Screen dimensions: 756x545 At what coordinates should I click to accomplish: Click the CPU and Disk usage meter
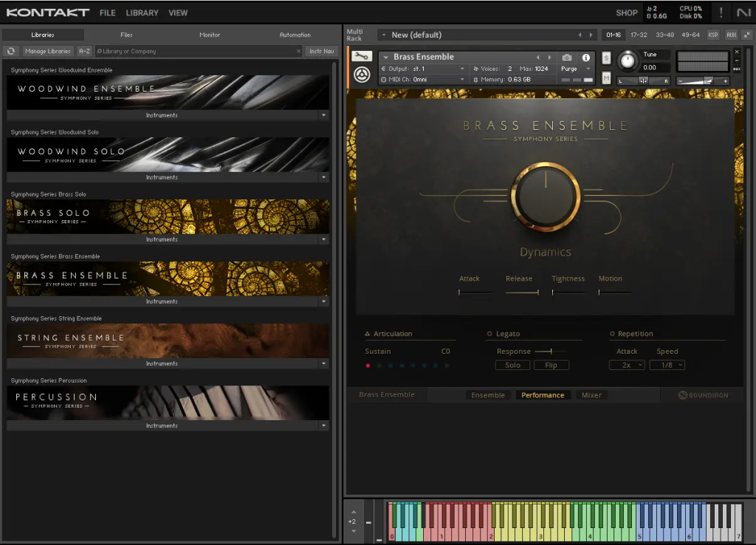click(690, 13)
